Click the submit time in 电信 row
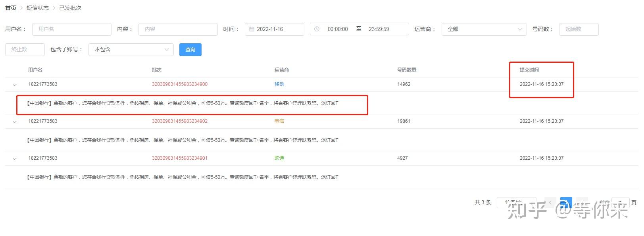The width and height of the screenshot is (644, 236). (542, 121)
